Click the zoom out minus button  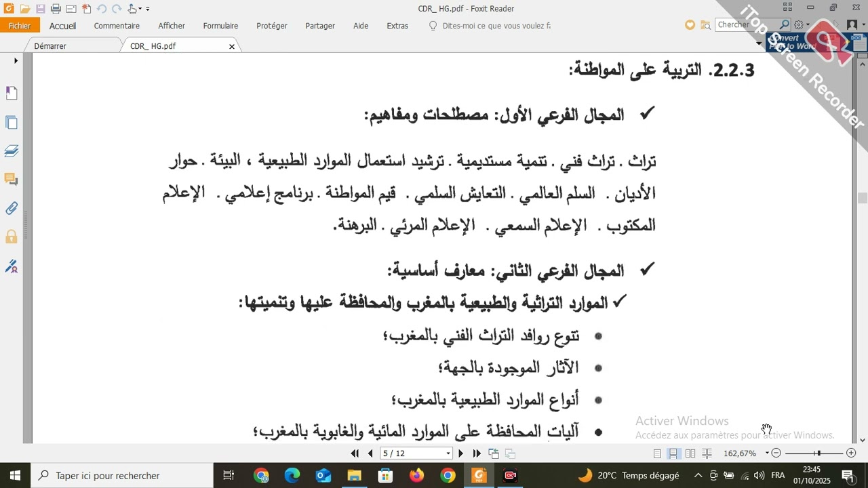776,453
